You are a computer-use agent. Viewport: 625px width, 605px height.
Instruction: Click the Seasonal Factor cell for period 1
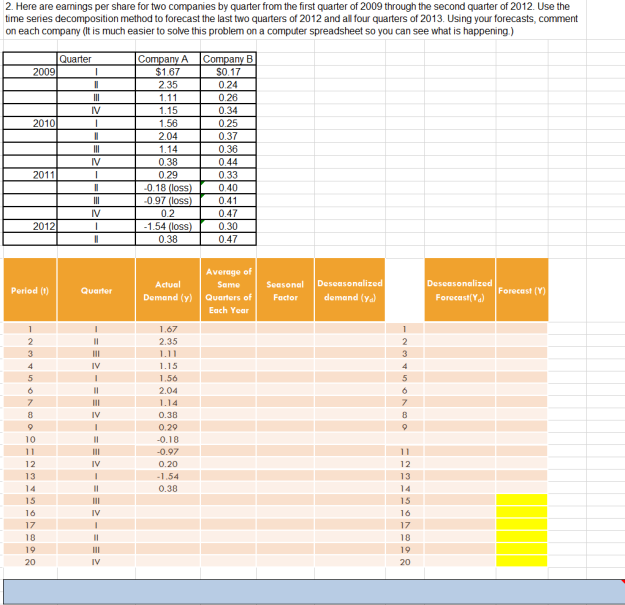pyautogui.click(x=285, y=329)
